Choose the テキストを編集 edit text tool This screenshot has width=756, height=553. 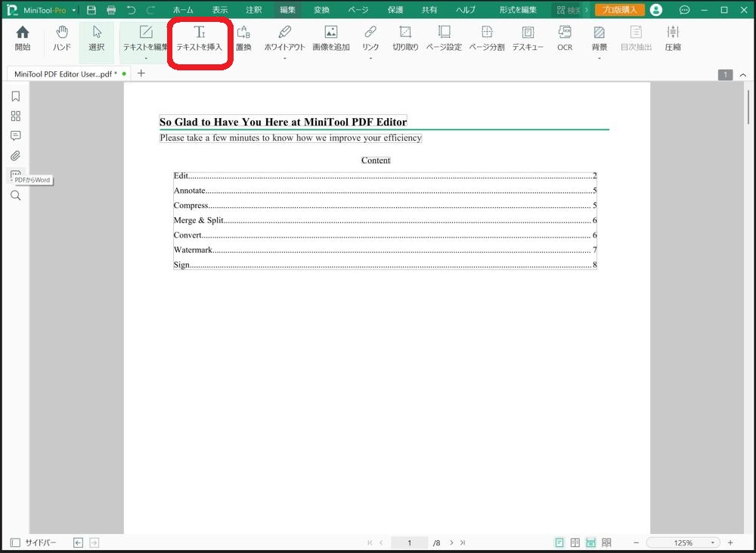[x=146, y=39]
